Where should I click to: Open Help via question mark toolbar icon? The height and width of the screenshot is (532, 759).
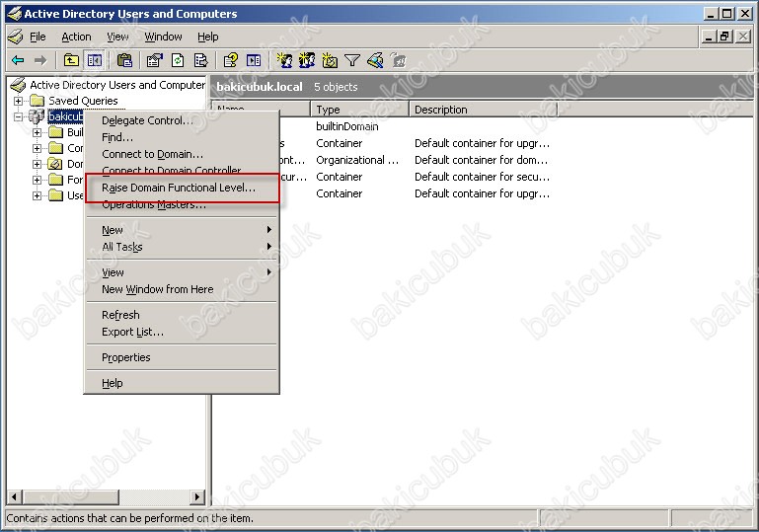point(230,60)
